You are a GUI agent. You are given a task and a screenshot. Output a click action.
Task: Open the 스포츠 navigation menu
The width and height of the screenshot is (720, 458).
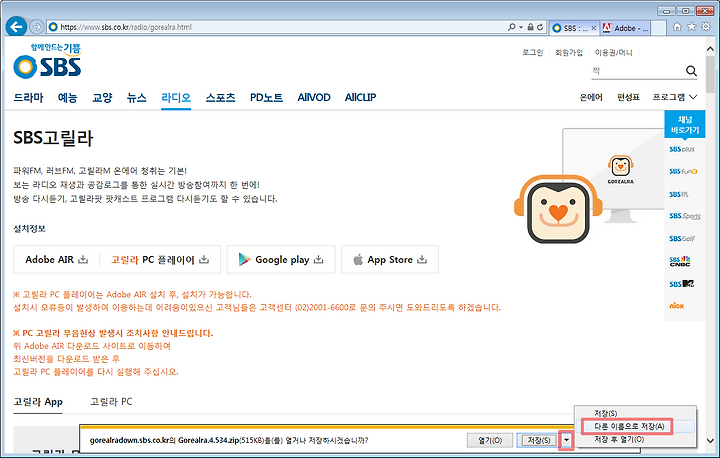coord(220,97)
